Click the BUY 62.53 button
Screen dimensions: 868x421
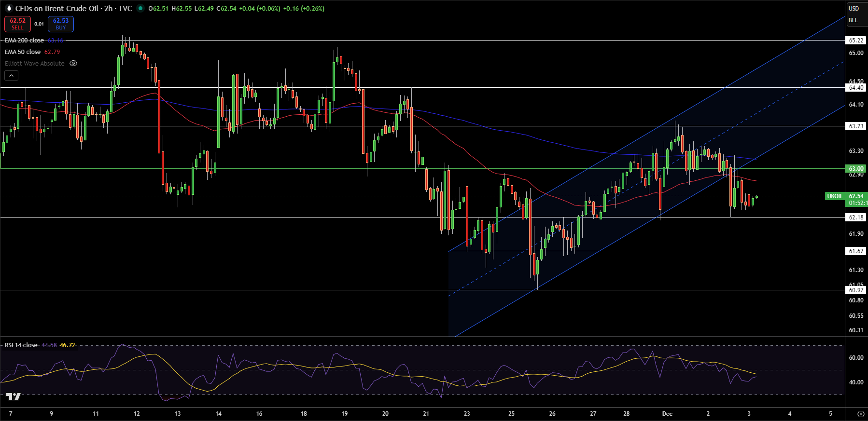click(x=61, y=24)
